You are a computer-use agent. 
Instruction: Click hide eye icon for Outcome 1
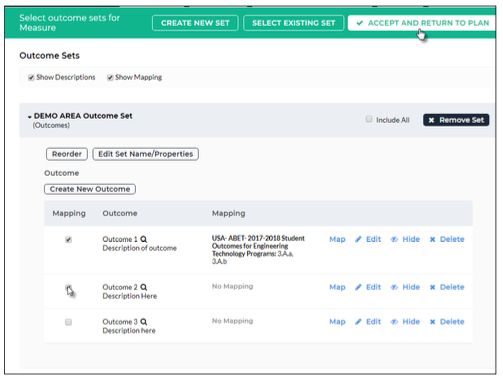[395, 239]
